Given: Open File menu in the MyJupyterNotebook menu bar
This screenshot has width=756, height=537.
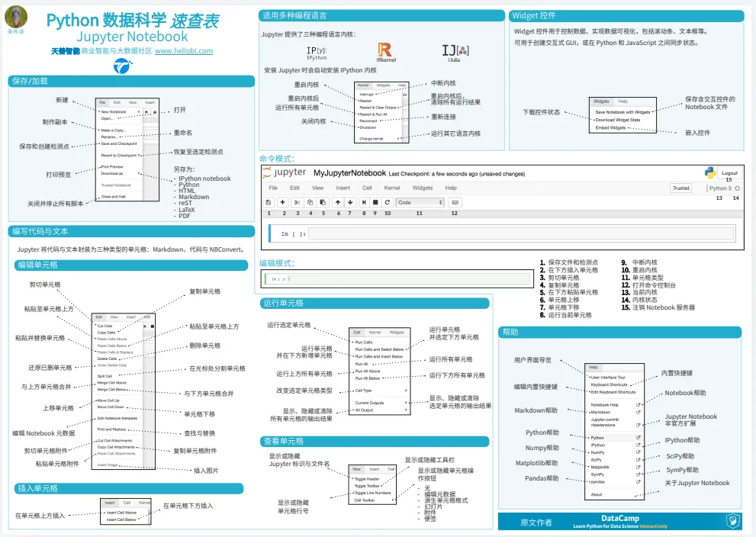Looking at the screenshot, I should (273, 188).
